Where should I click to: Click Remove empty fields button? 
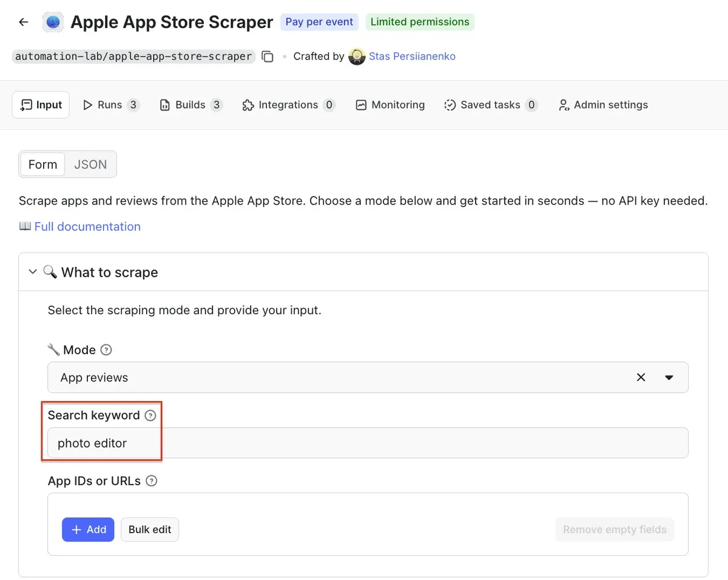[615, 530]
